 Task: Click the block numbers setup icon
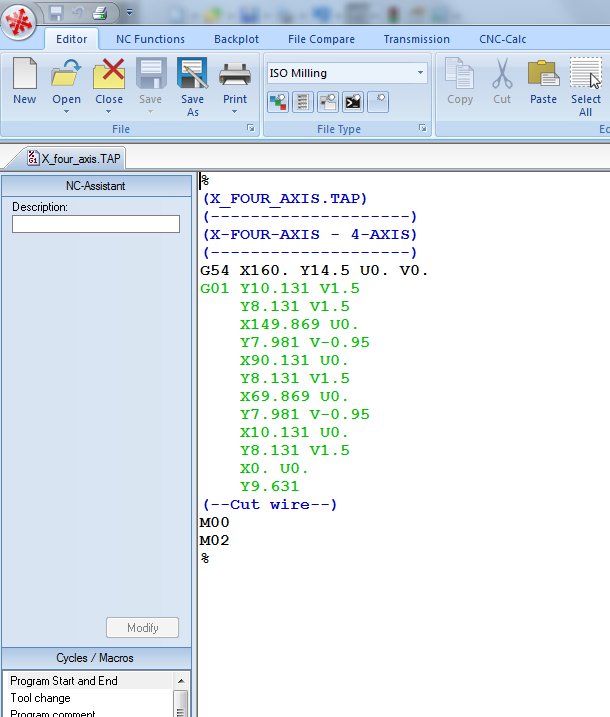(302, 102)
